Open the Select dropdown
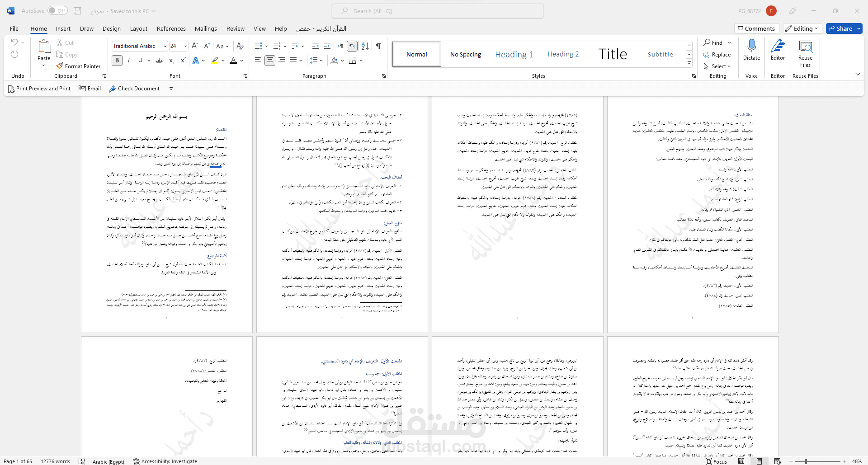 tap(717, 66)
